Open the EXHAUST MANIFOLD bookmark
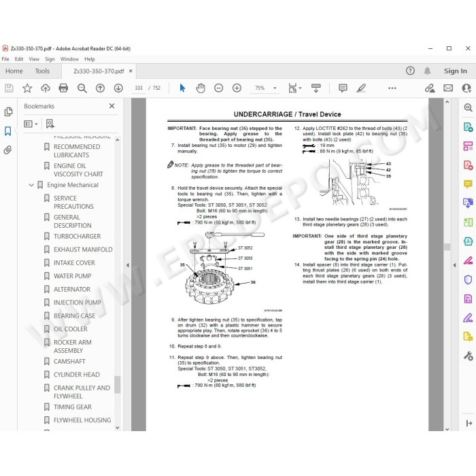This screenshot has height=476, width=476. (83, 250)
